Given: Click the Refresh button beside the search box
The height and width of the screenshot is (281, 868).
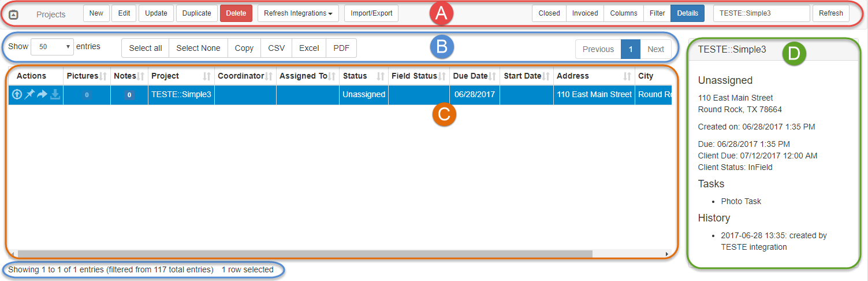Looking at the screenshot, I should [x=831, y=13].
